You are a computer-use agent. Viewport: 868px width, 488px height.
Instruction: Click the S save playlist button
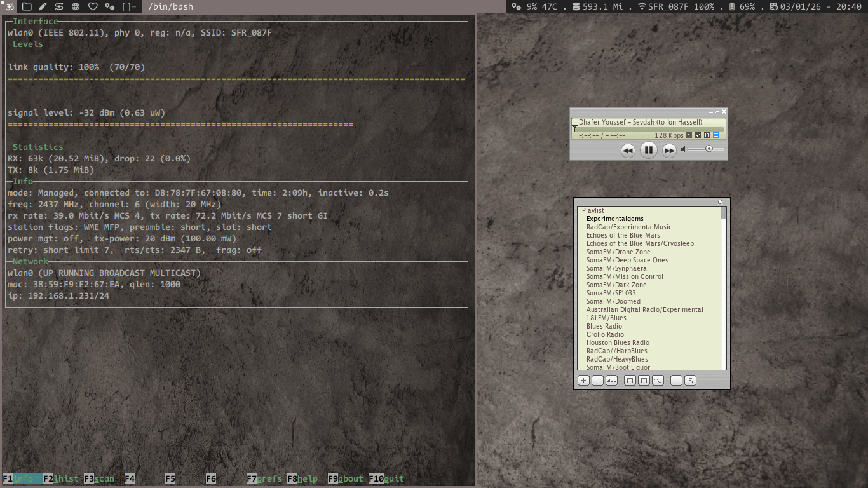click(x=690, y=381)
